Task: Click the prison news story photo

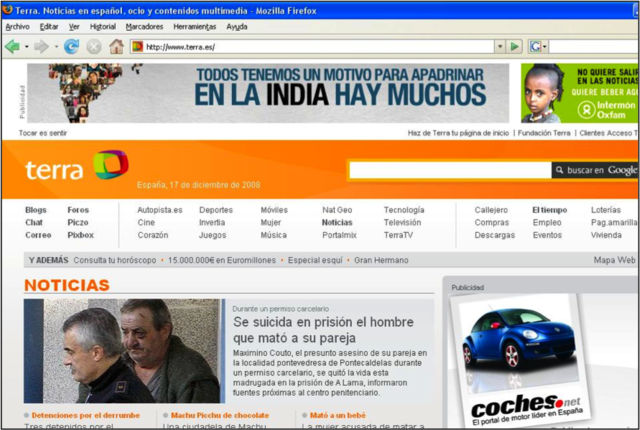Action: point(124,351)
